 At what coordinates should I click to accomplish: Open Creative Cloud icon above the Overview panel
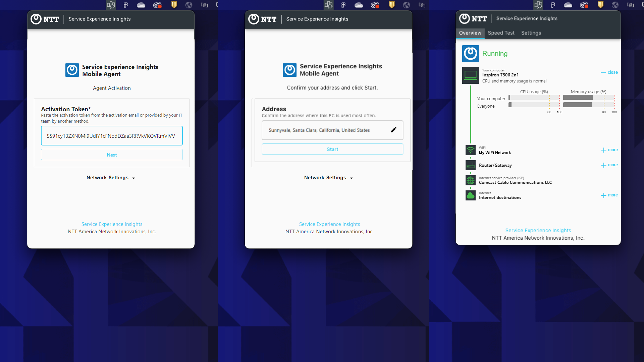tap(584, 5)
